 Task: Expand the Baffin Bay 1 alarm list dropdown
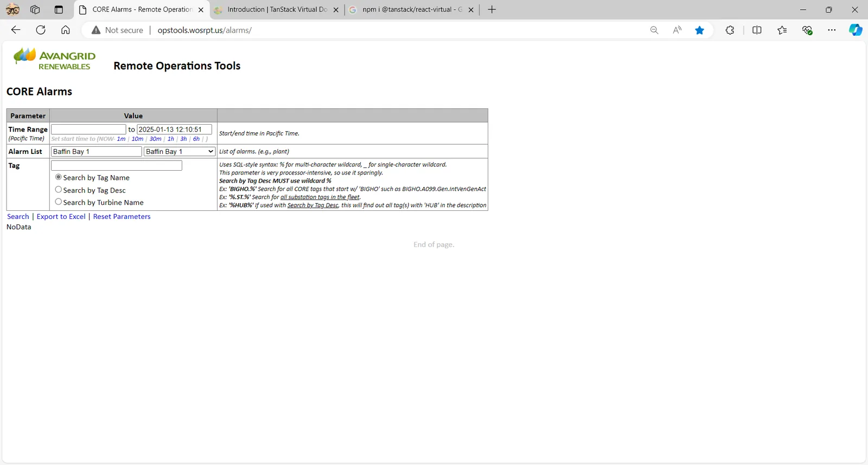point(180,152)
